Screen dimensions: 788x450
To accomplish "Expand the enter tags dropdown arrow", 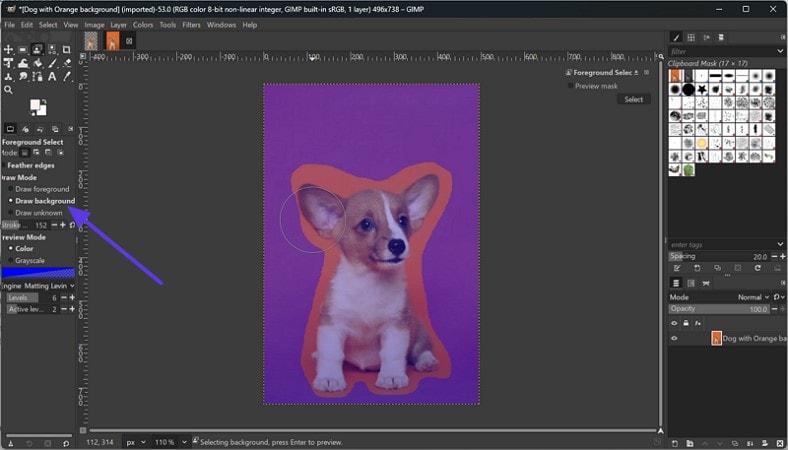I will pos(780,244).
